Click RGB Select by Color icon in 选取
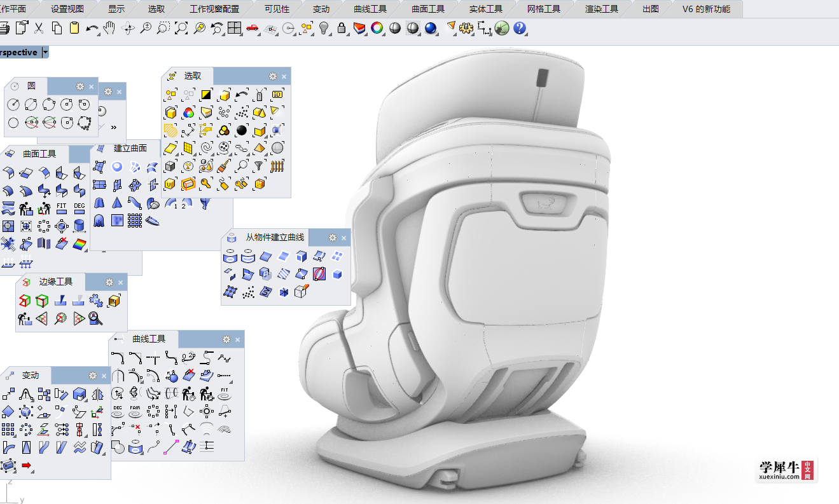This screenshot has height=504, width=839. pyautogui.click(x=188, y=113)
